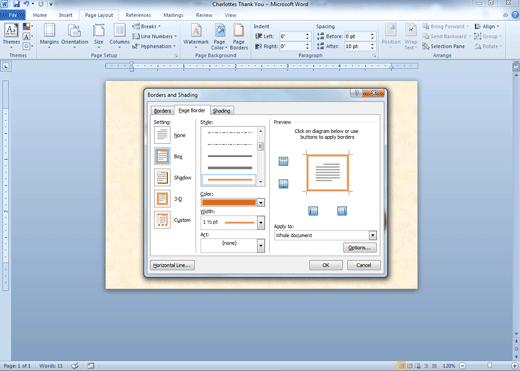Open the Selection Pane

[x=444, y=46]
